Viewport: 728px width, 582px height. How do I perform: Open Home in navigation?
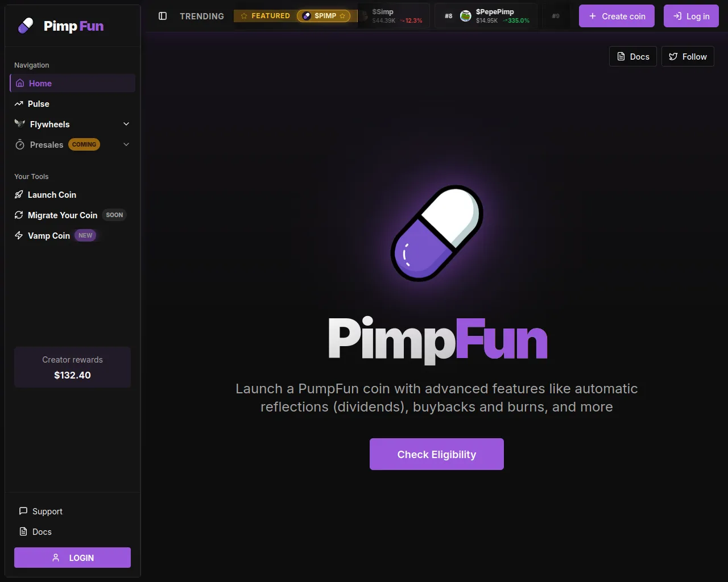click(x=73, y=83)
